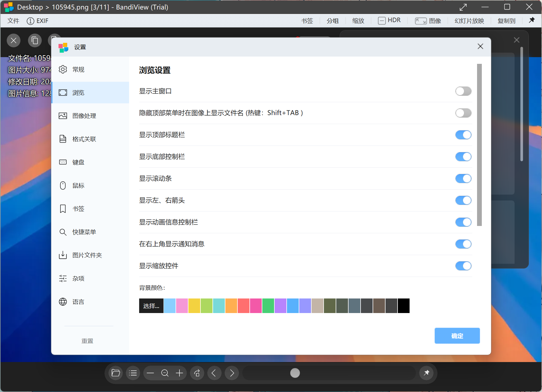The image size is (542, 392).
Task: Click 重置 to reset settings
Action: [x=87, y=341]
